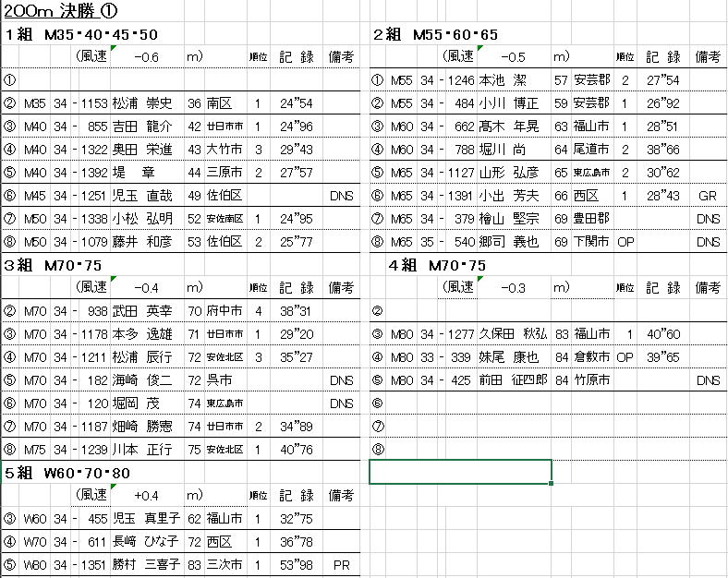Select the wind speed +0.4 cell
This screenshot has height=578, width=728.
[x=146, y=496]
